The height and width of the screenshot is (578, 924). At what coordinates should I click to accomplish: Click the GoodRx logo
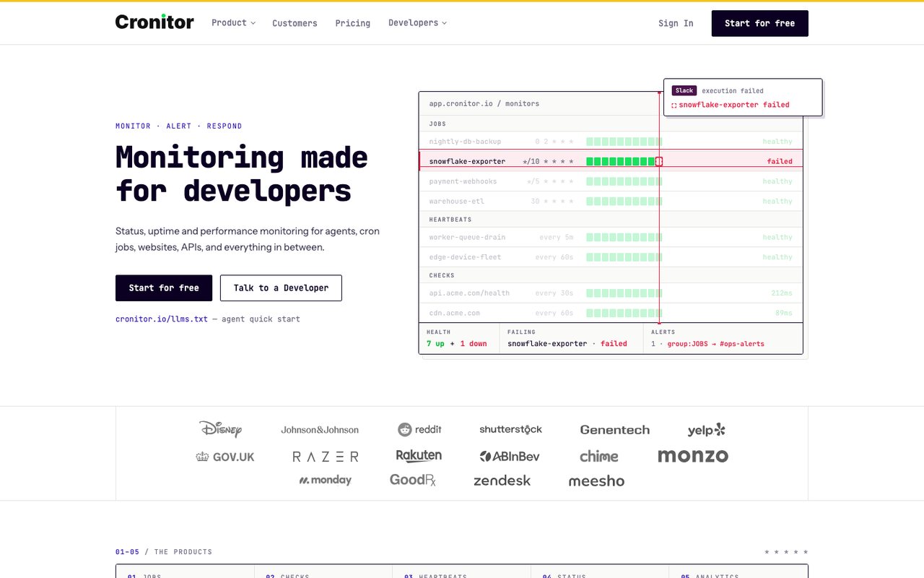point(413,480)
